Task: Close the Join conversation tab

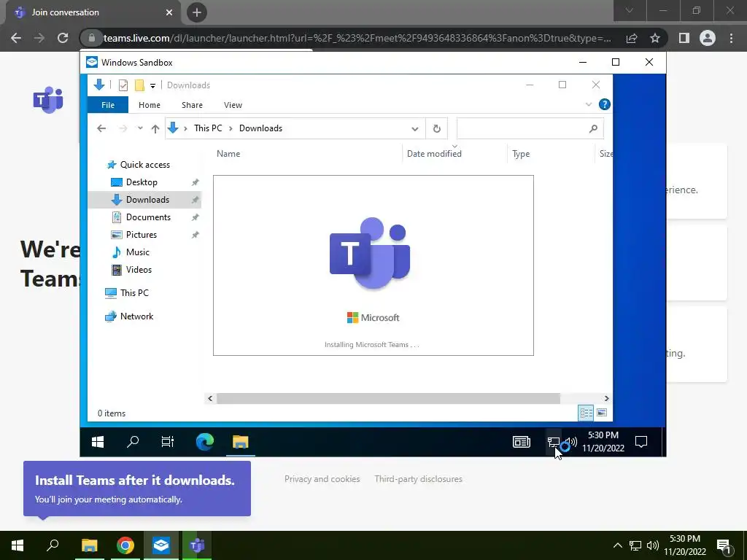Action: coord(169,12)
